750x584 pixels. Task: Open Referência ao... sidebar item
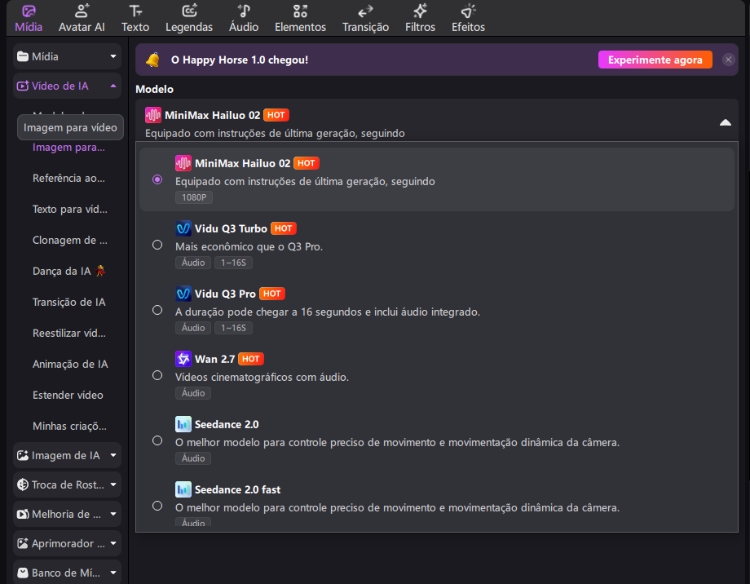[x=68, y=178]
